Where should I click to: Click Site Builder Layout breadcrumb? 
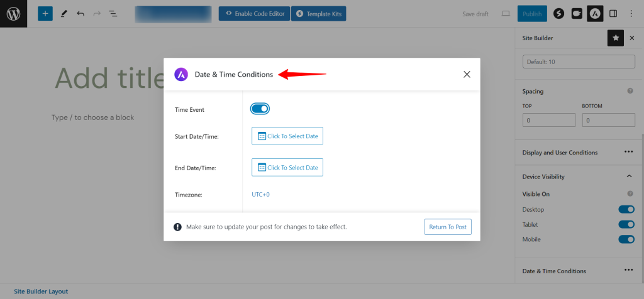pos(41,291)
